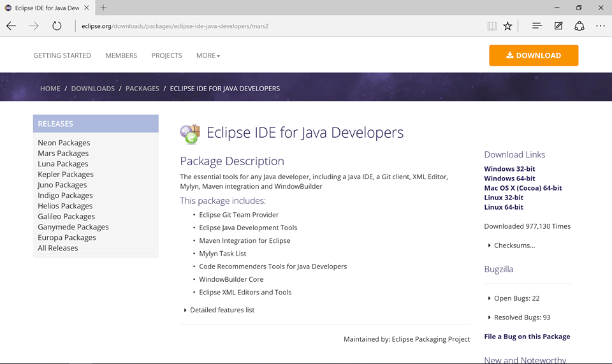
Task: Select the Eclipse IDE for Java tab
Action: (47, 8)
